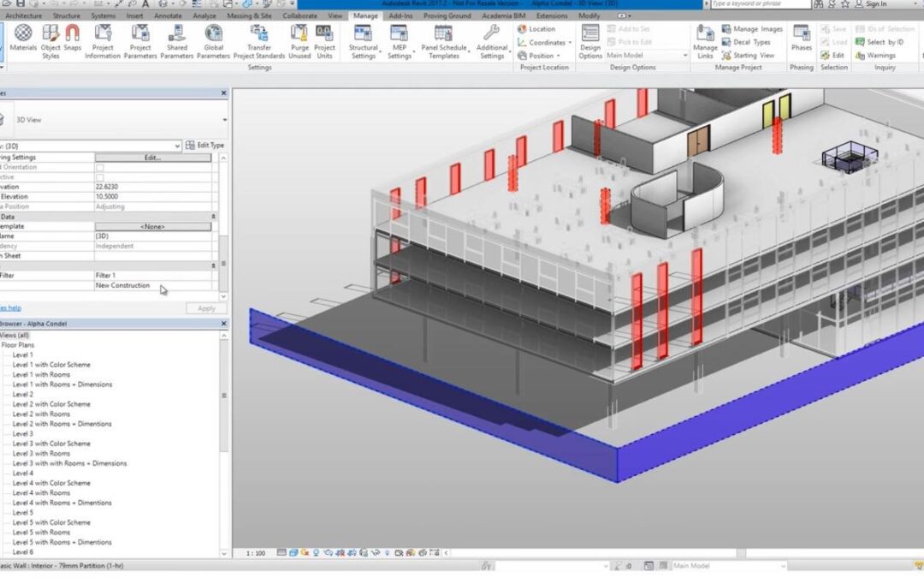Switch to the Modify tab
Image resolution: width=924 pixels, height=578 pixels.
coord(589,16)
